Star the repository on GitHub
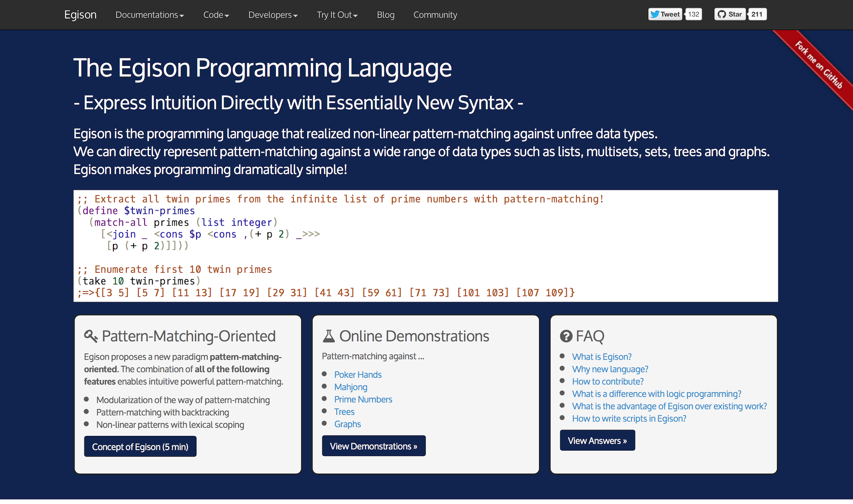 [x=730, y=14]
